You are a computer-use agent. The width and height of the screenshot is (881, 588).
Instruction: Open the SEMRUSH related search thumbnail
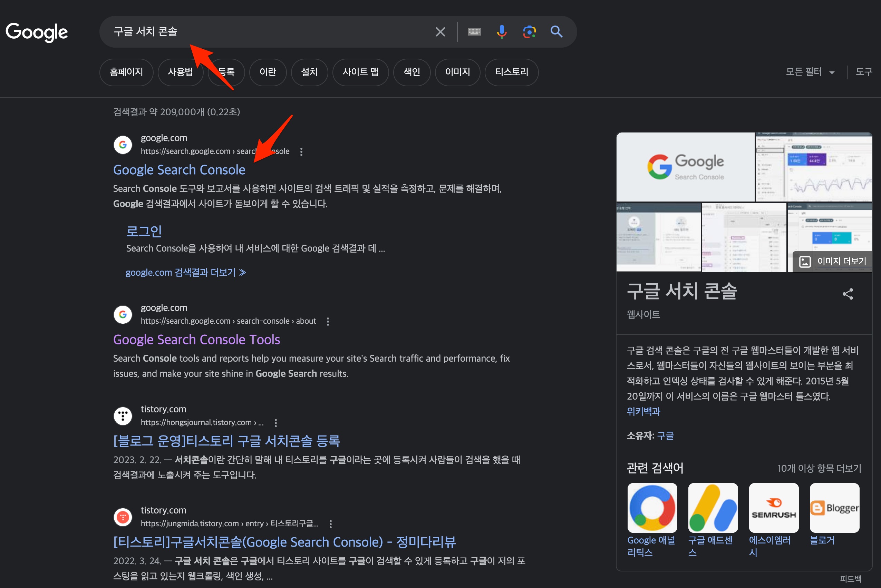point(773,508)
